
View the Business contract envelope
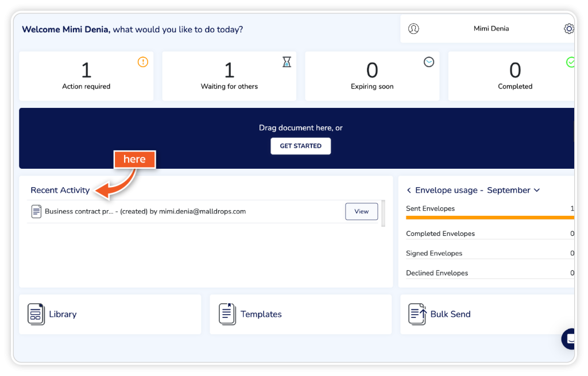[361, 211]
